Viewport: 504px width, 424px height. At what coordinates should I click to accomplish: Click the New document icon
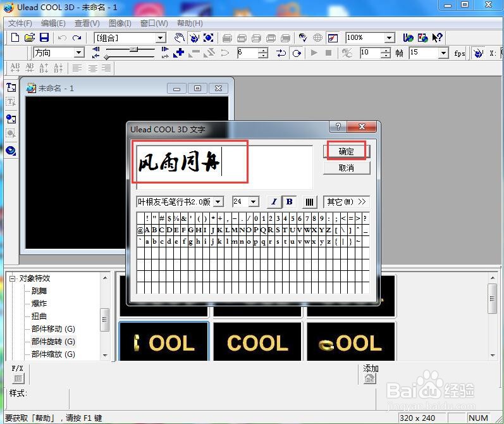coord(15,37)
